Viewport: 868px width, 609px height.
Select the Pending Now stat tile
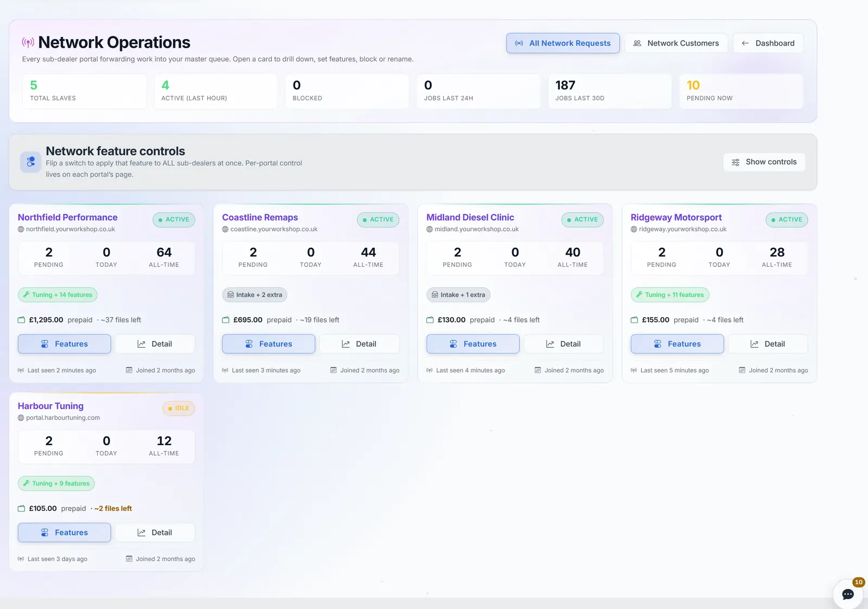click(741, 91)
